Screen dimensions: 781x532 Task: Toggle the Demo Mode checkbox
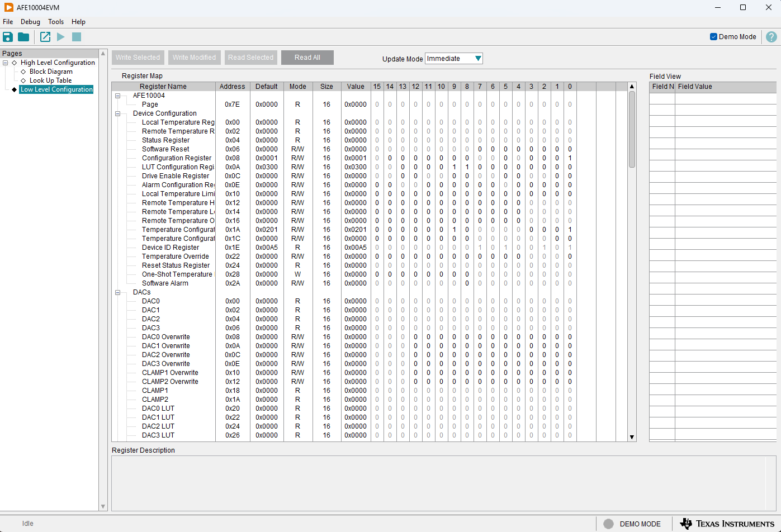coord(713,37)
